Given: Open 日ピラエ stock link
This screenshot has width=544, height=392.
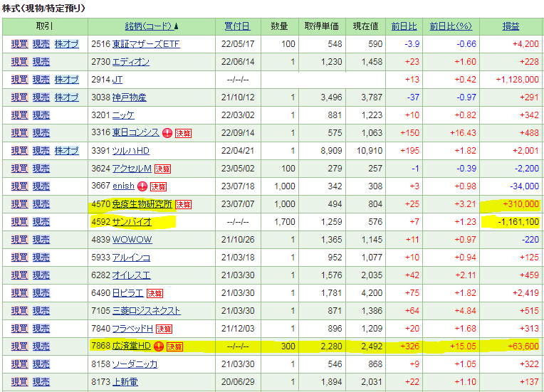Looking at the screenshot, I should coord(127,293).
